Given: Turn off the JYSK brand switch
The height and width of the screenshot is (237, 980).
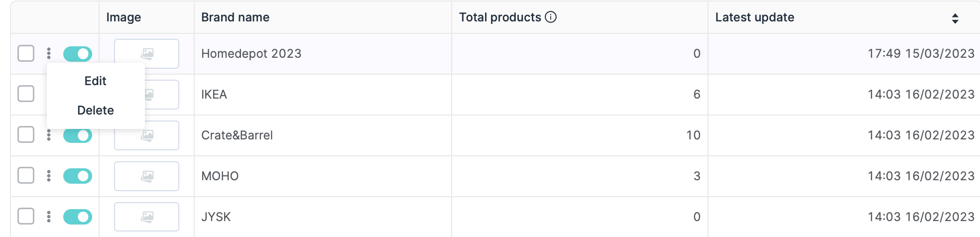Looking at the screenshot, I should (78, 217).
